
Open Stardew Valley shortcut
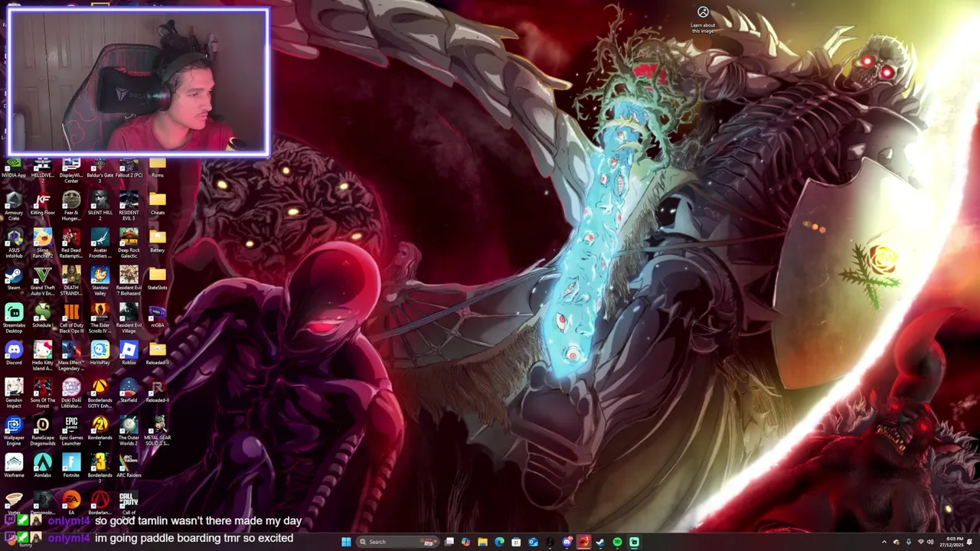pyautogui.click(x=100, y=279)
